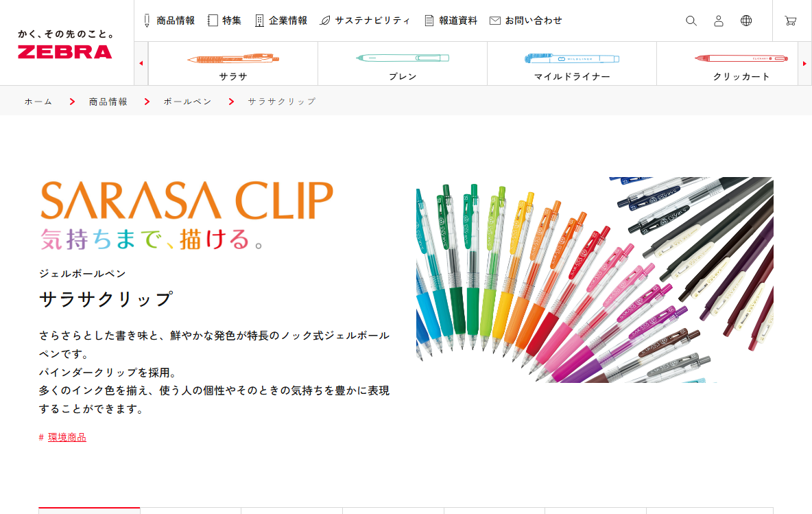The height and width of the screenshot is (514, 812).
Task: Open サステナビリティ menu item
Action: pyautogui.click(x=372, y=21)
